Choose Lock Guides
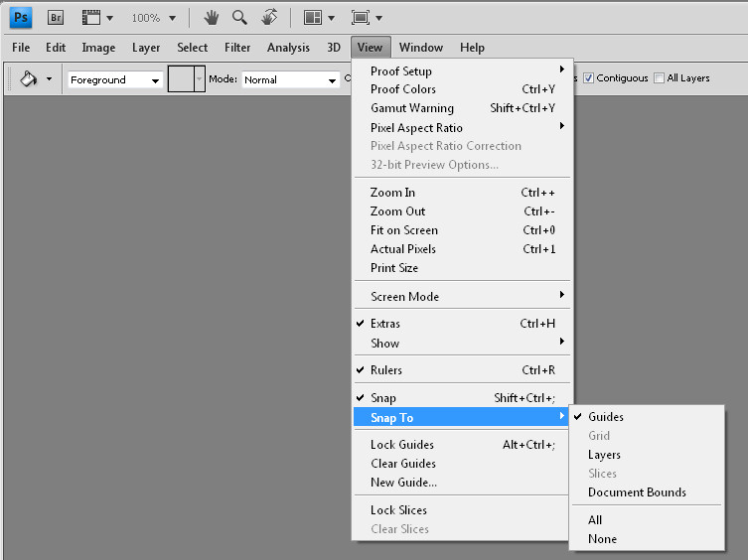748x560 pixels. coord(462,445)
